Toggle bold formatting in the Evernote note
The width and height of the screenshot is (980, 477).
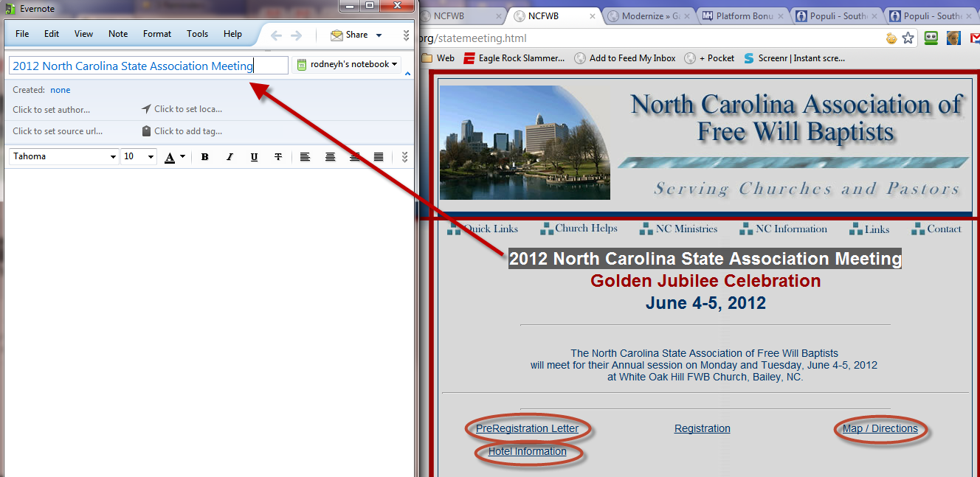coord(205,157)
